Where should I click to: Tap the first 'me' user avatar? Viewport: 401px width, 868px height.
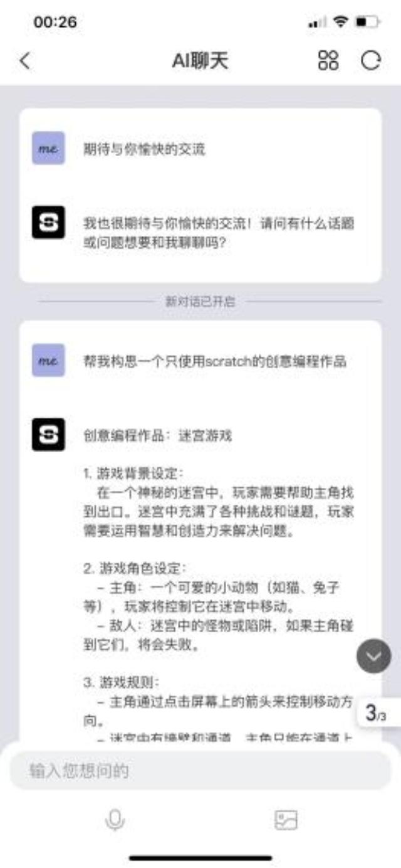(x=48, y=149)
